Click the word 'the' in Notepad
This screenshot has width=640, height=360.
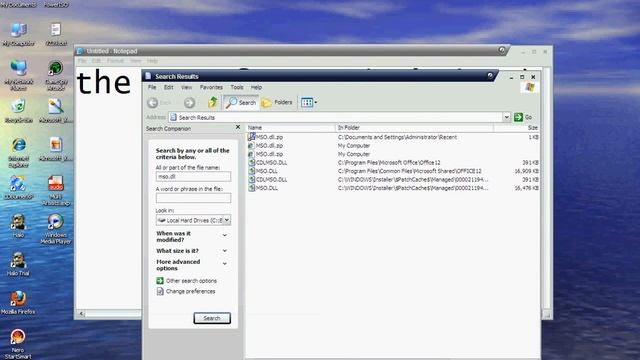tap(103, 83)
